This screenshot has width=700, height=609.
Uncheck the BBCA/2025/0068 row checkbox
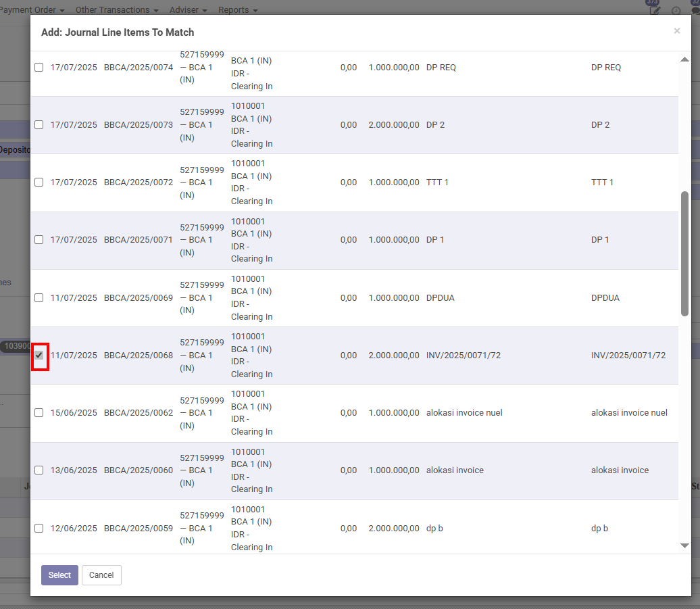point(39,356)
